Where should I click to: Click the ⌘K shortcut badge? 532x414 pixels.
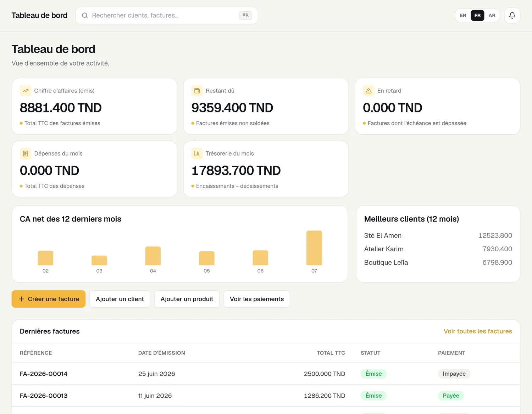[245, 15]
